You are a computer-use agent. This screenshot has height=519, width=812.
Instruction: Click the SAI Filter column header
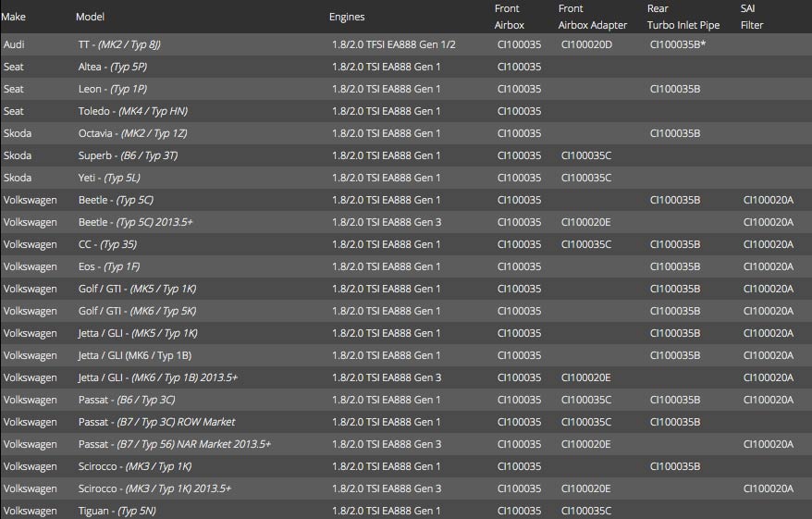pyautogui.click(x=752, y=17)
